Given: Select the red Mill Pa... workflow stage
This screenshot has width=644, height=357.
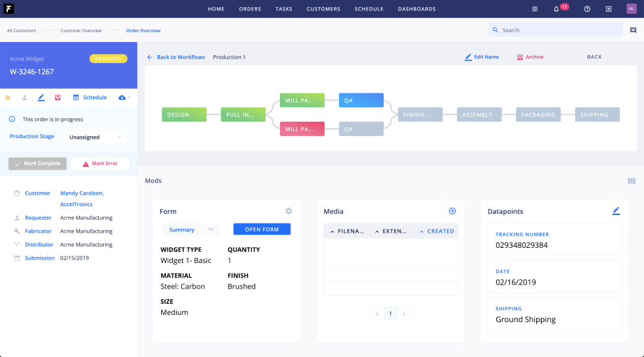Looking at the screenshot, I should click(302, 129).
